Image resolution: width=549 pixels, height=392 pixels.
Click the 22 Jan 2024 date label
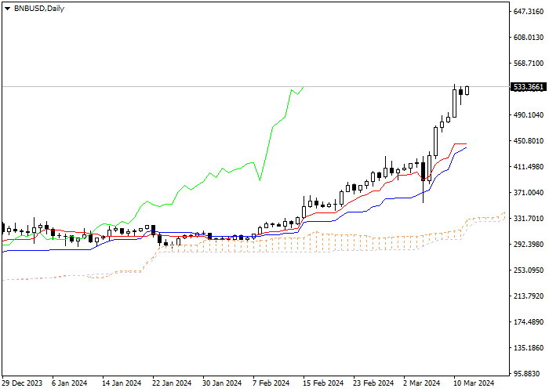click(172, 383)
